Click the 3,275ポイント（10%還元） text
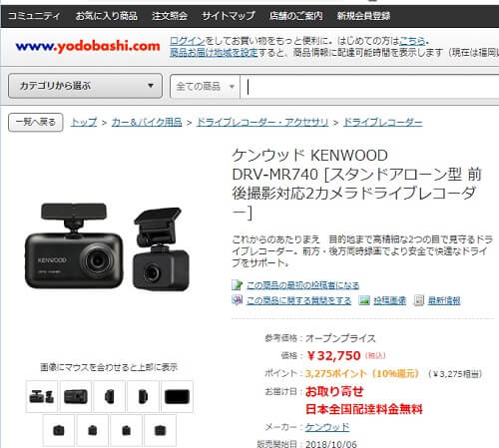Image resolution: width=499 pixels, height=448 pixels. click(x=362, y=374)
